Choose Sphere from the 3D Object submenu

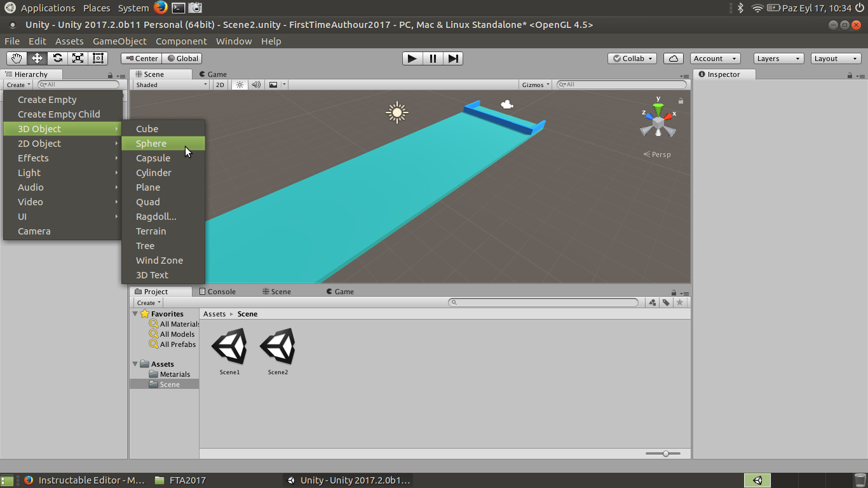click(163, 144)
